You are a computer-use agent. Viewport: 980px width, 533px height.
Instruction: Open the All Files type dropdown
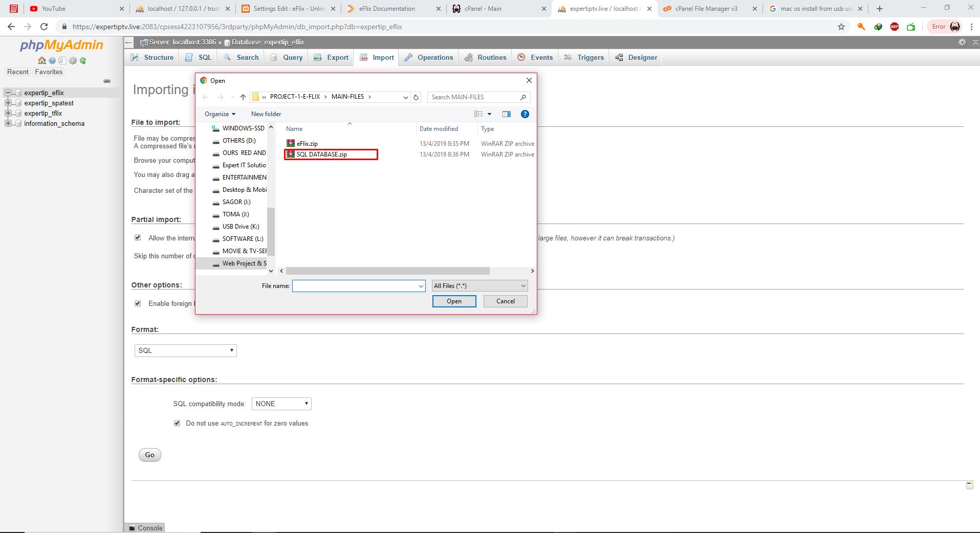point(480,286)
